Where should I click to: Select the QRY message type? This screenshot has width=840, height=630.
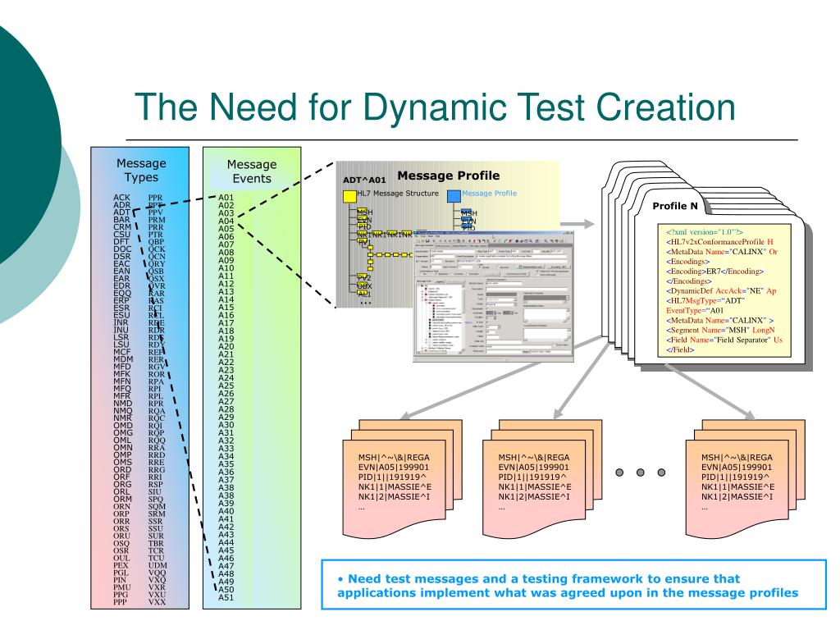point(157,263)
